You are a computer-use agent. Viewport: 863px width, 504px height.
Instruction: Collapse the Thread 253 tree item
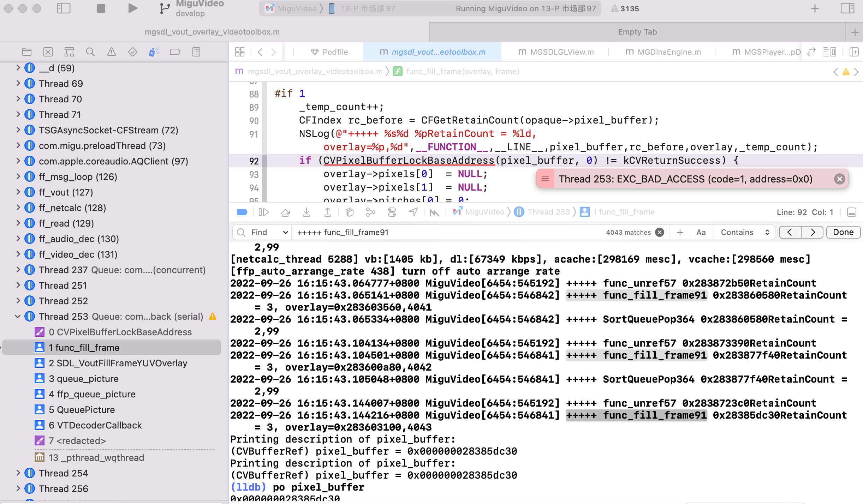click(x=18, y=317)
